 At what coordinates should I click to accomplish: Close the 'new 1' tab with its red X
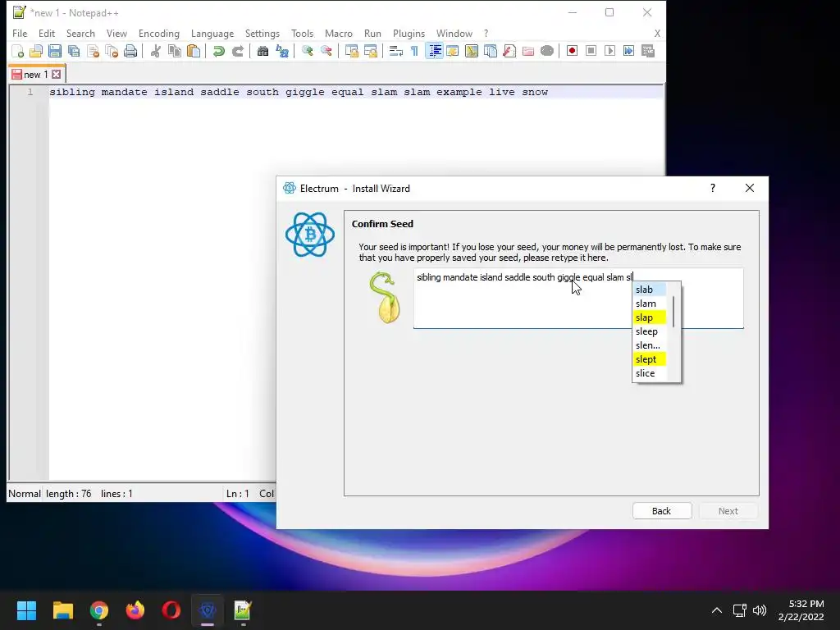tap(57, 75)
